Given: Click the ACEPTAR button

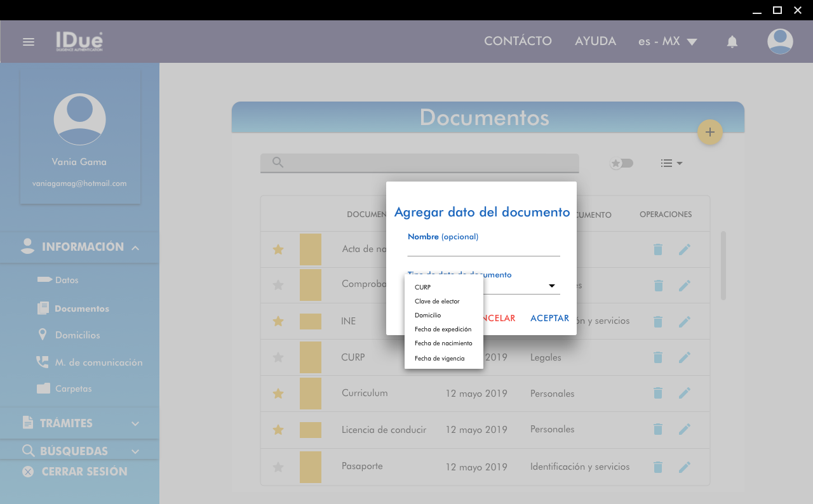Looking at the screenshot, I should (x=549, y=318).
